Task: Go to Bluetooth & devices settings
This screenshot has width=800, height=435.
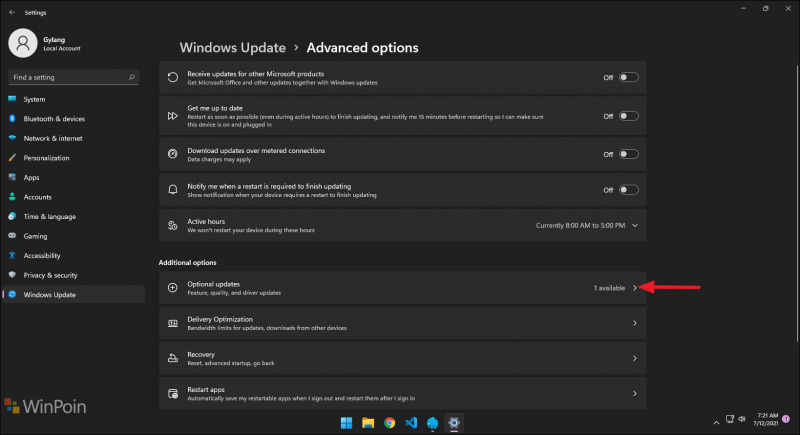Action: point(73,118)
